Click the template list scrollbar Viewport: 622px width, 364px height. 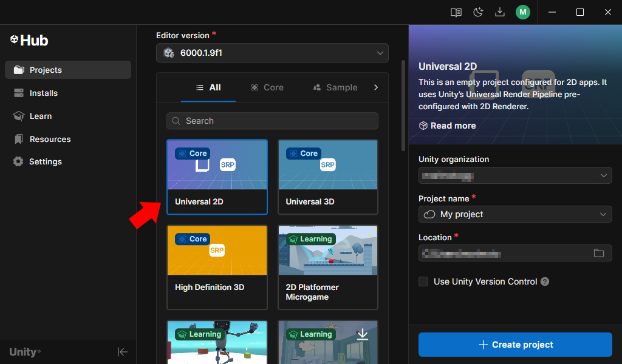[403, 106]
